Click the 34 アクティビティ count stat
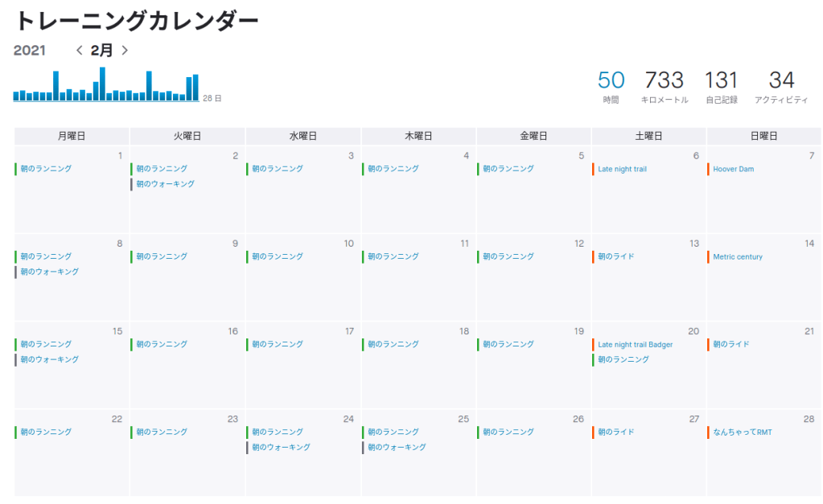Image resolution: width=823 pixels, height=504 pixels. pyautogui.click(x=781, y=88)
